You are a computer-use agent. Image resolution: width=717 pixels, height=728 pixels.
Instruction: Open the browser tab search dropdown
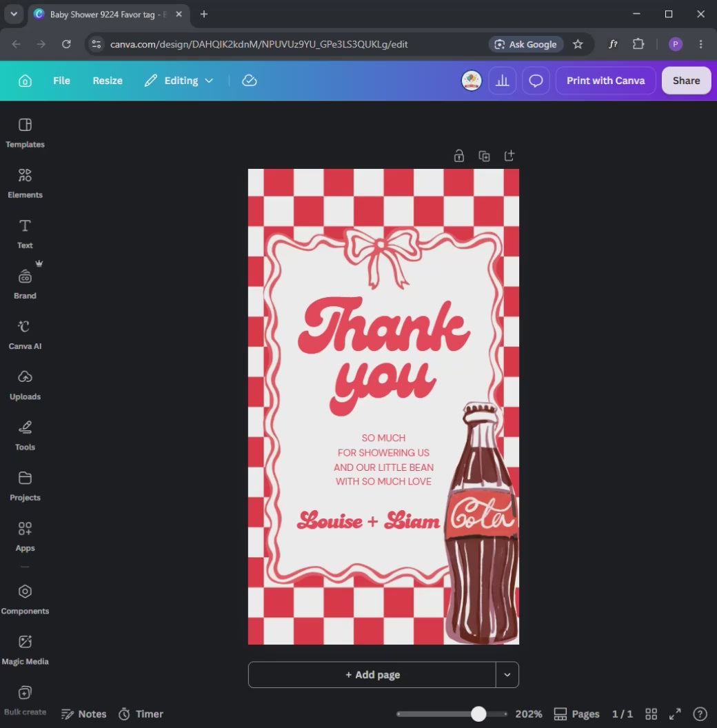[x=14, y=14]
